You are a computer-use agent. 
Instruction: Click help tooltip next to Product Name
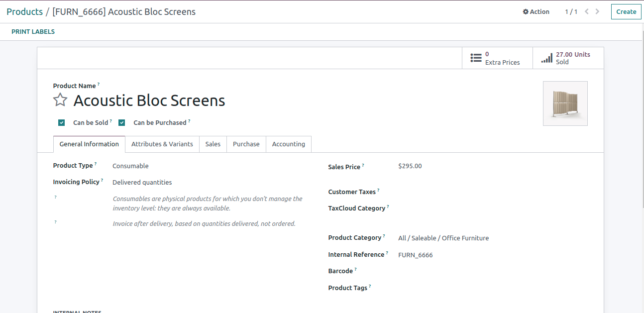[x=99, y=84]
